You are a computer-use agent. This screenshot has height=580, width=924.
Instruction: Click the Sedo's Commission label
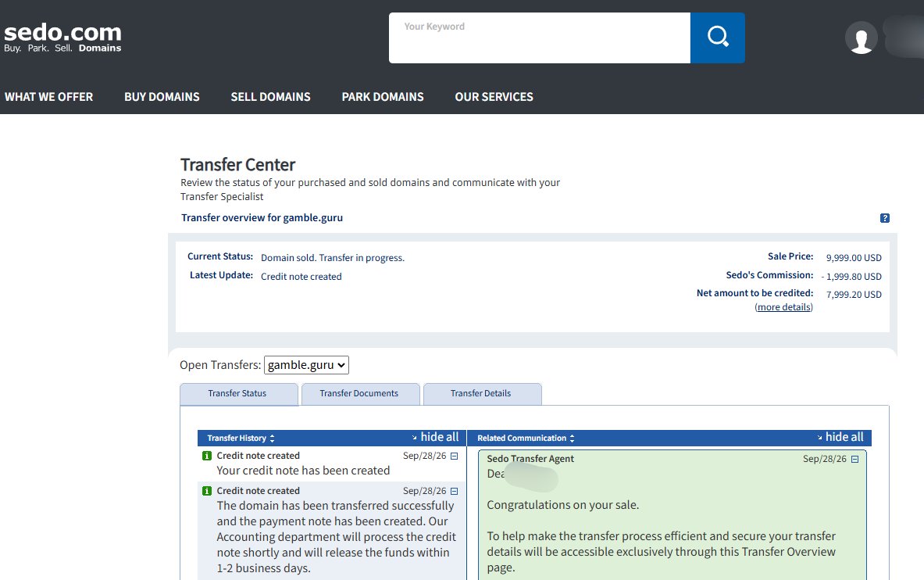(x=769, y=275)
